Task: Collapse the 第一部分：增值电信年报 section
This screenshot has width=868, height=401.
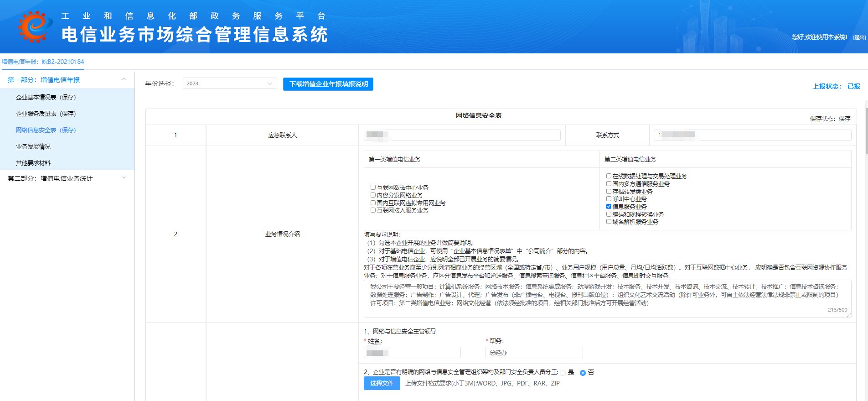Action: (x=124, y=79)
